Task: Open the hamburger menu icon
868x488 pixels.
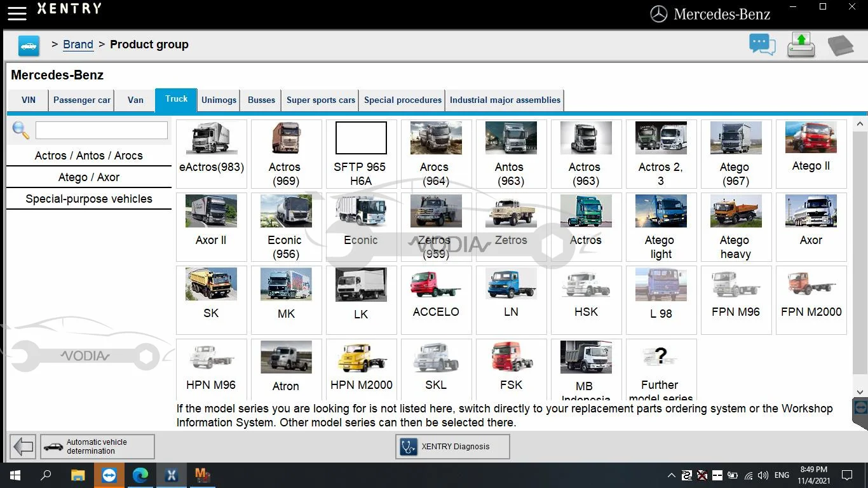Action: 17,12
